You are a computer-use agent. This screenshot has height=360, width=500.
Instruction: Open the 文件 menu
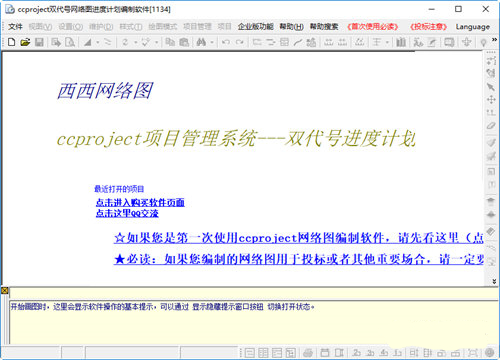coord(15,27)
